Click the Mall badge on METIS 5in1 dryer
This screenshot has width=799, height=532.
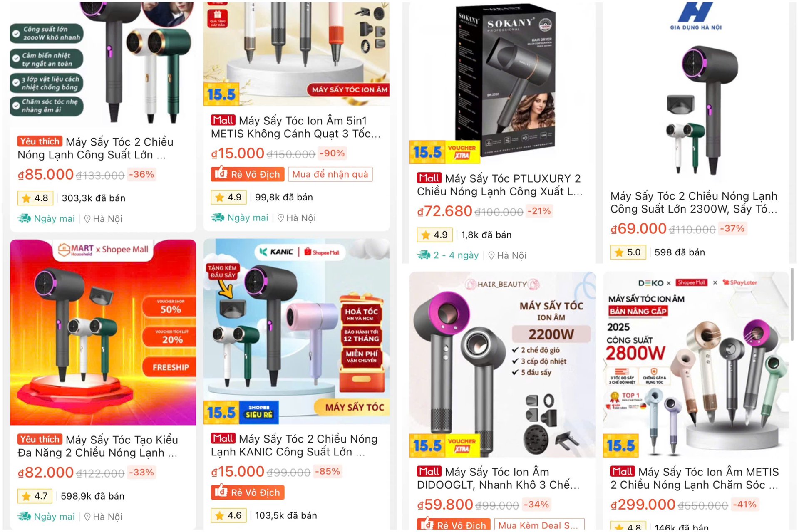click(x=223, y=120)
